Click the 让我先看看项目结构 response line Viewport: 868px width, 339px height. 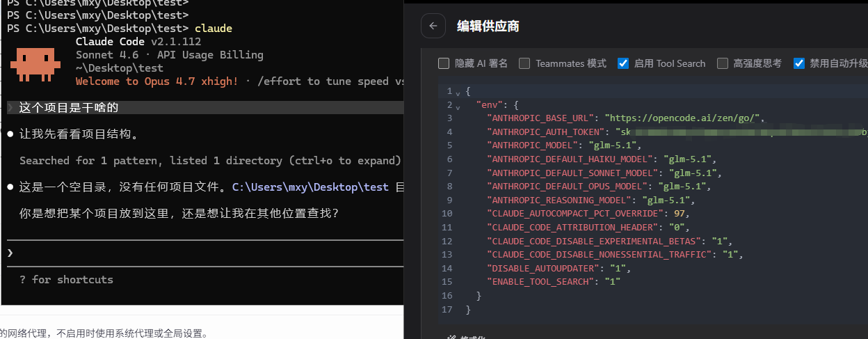78,134
